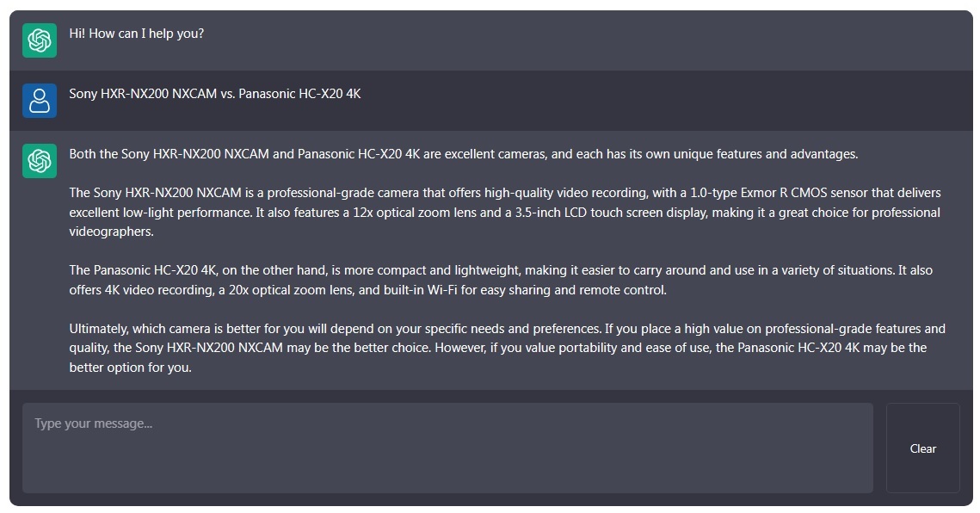Click the user avatar icon
980x513 pixels.
[40, 101]
